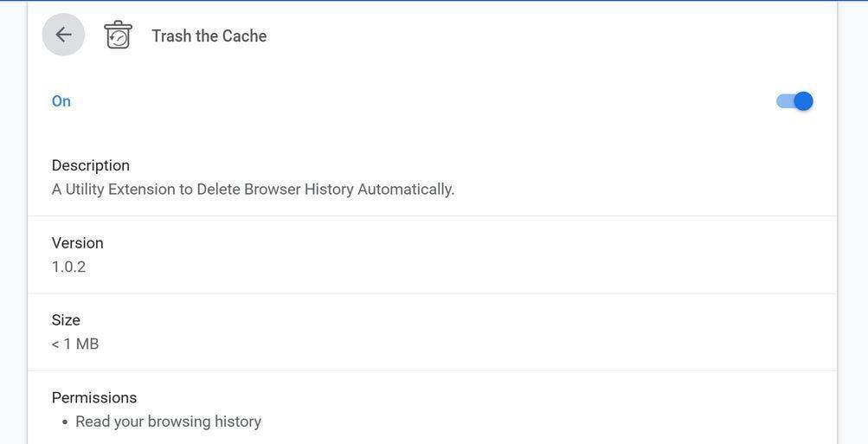Select the Permissions heading

coord(94,397)
